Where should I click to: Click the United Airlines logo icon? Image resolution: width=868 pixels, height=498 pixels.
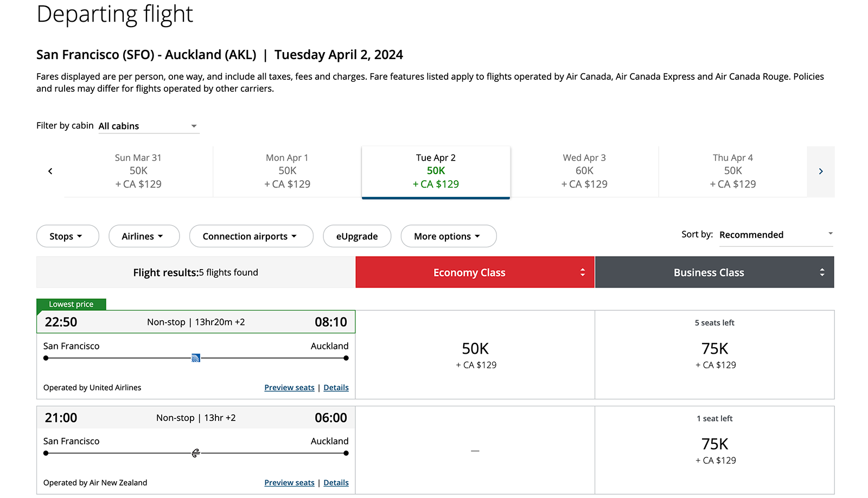click(x=196, y=358)
